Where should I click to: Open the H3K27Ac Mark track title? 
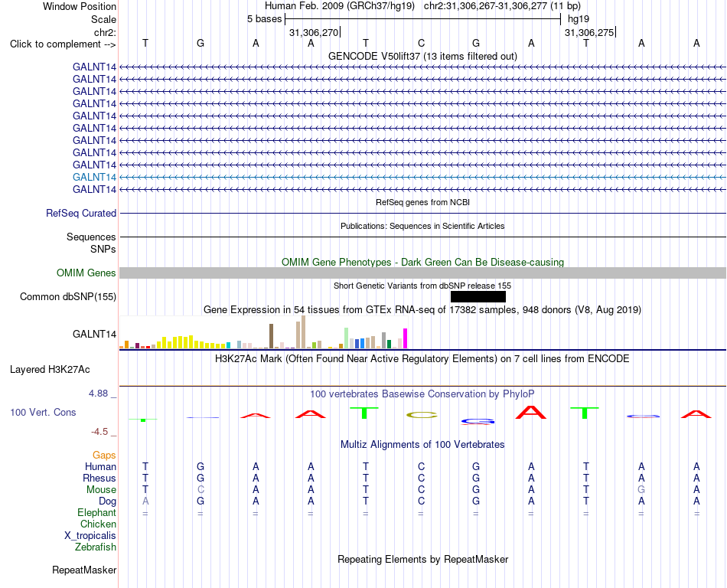click(422, 359)
